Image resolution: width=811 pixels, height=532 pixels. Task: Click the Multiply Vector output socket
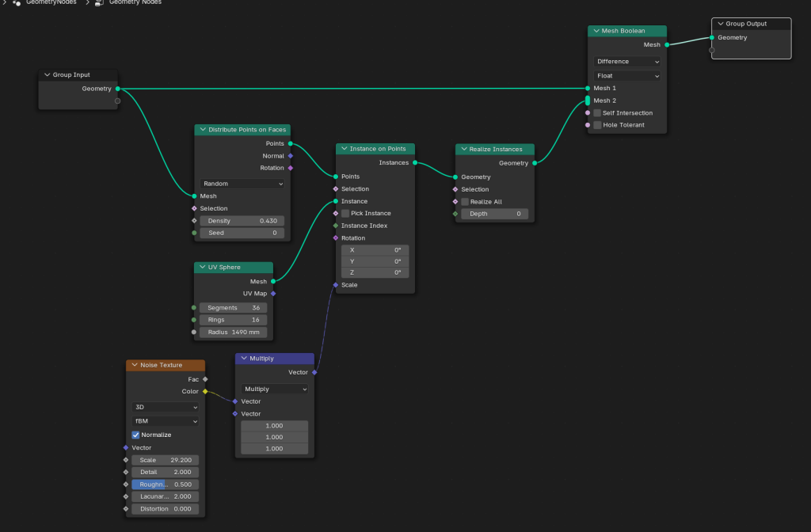point(314,372)
